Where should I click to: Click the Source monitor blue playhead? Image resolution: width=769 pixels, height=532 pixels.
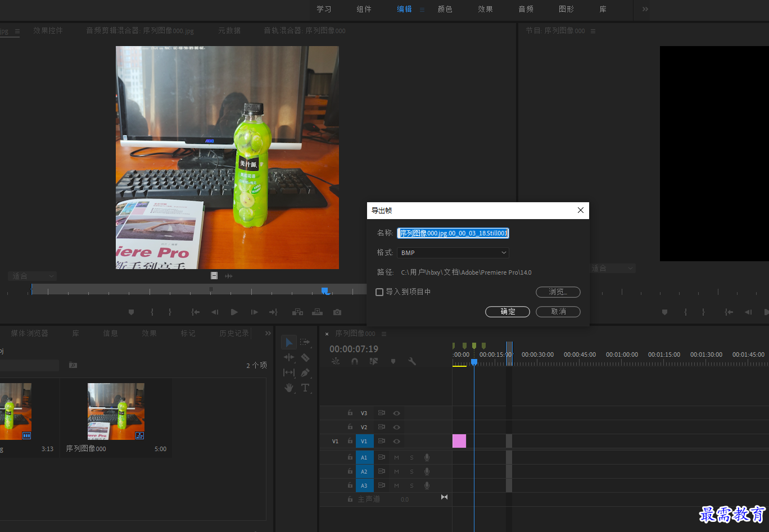(325, 290)
